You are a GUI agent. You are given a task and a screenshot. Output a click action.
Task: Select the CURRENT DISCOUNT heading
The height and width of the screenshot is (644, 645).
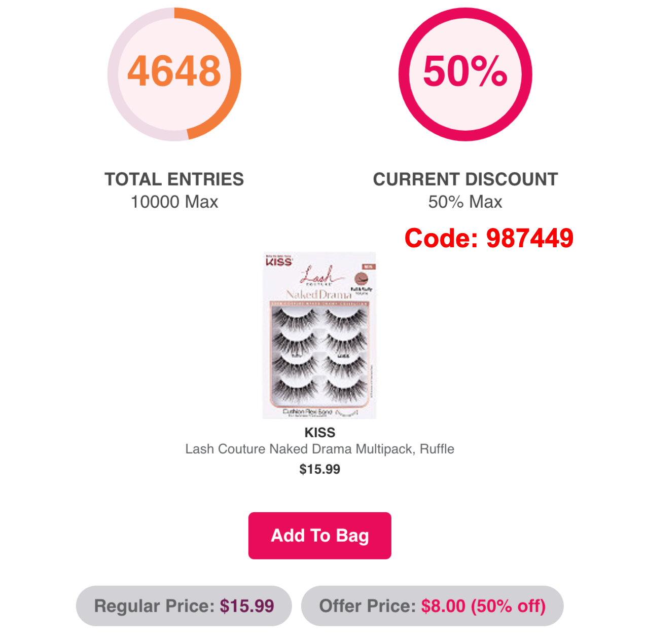[465, 179]
